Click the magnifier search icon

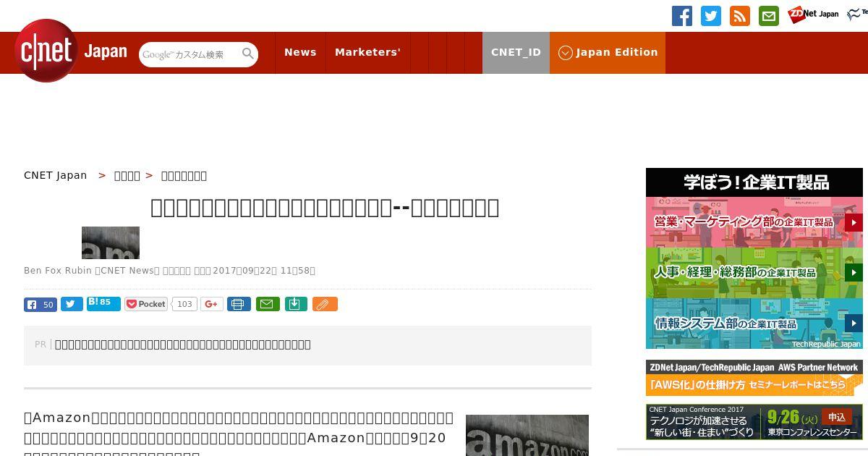click(248, 54)
